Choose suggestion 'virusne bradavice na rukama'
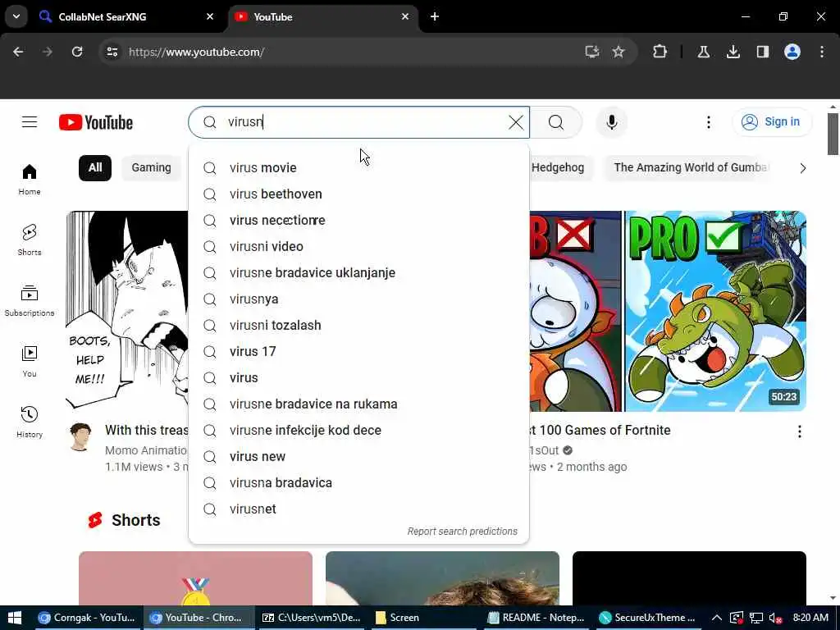The height and width of the screenshot is (630, 840). point(359,404)
